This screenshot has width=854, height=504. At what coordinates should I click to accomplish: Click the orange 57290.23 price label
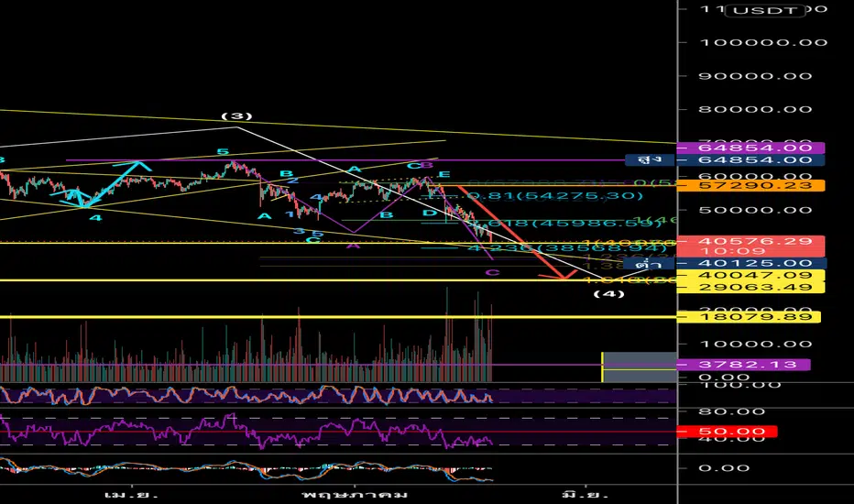750,185
